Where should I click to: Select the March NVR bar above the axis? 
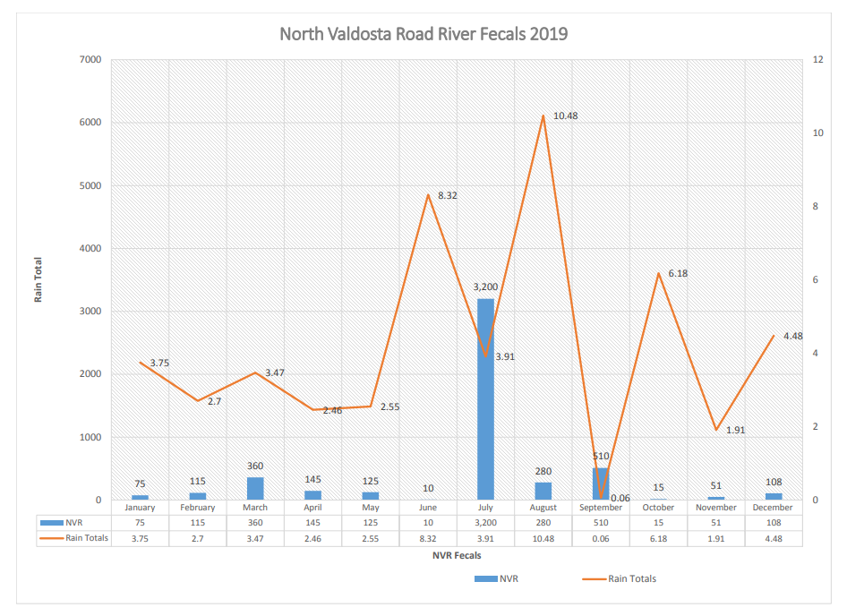pyautogui.click(x=255, y=488)
